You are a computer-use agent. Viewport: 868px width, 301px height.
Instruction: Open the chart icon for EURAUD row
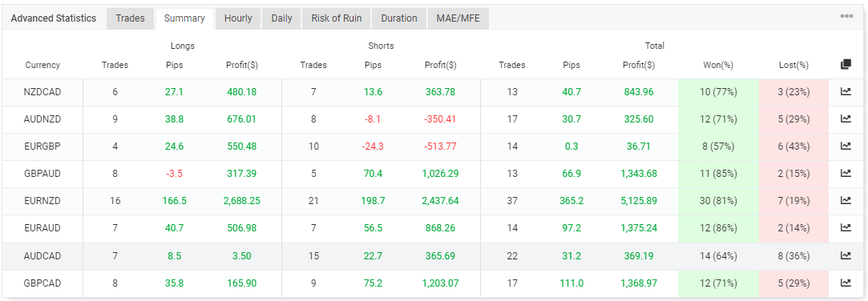tap(846, 227)
